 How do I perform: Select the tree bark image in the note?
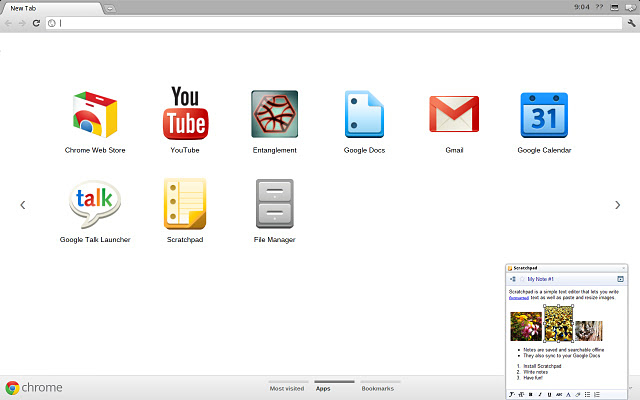(x=589, y=331)
